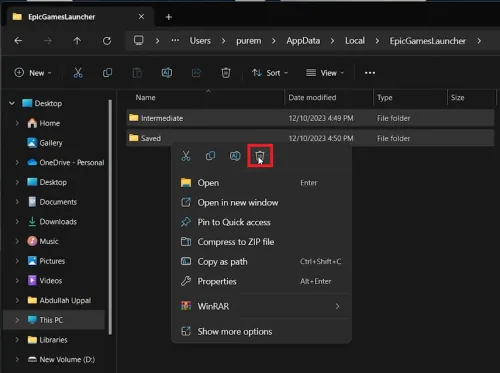Open the toolbar See more ellipsis
This screenshot has height=373, width=500.
[x=370, y=73]
